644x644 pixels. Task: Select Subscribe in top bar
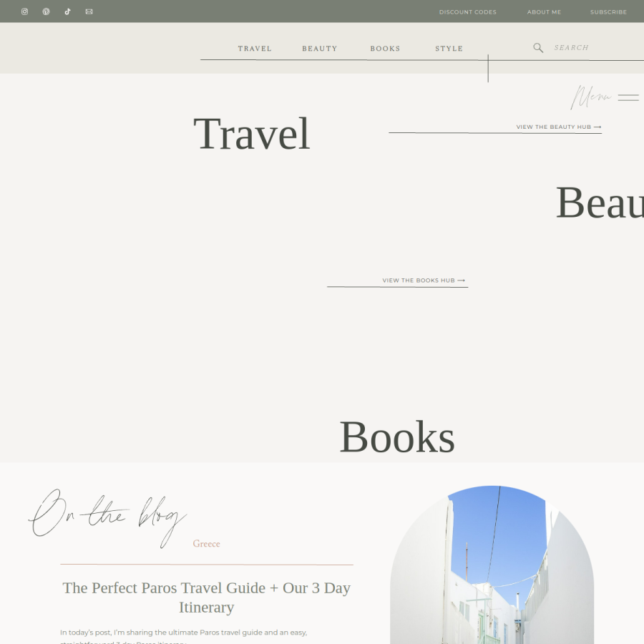pos(608,12)
